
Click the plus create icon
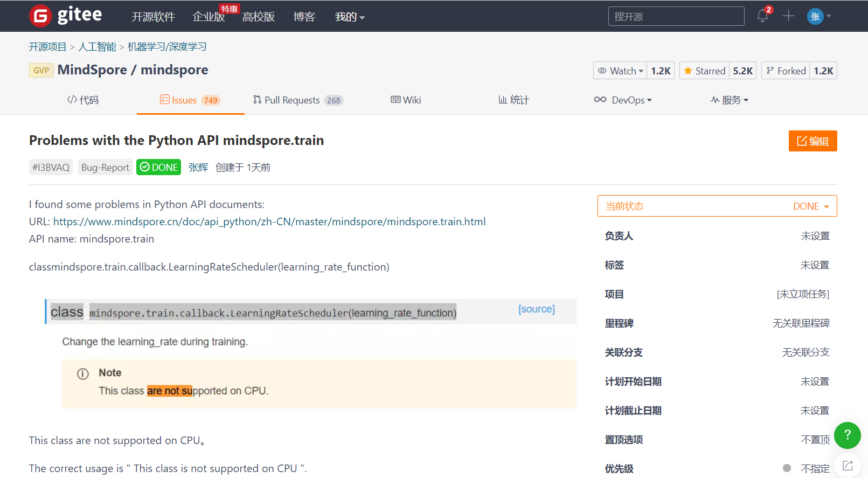coord(788,16)
